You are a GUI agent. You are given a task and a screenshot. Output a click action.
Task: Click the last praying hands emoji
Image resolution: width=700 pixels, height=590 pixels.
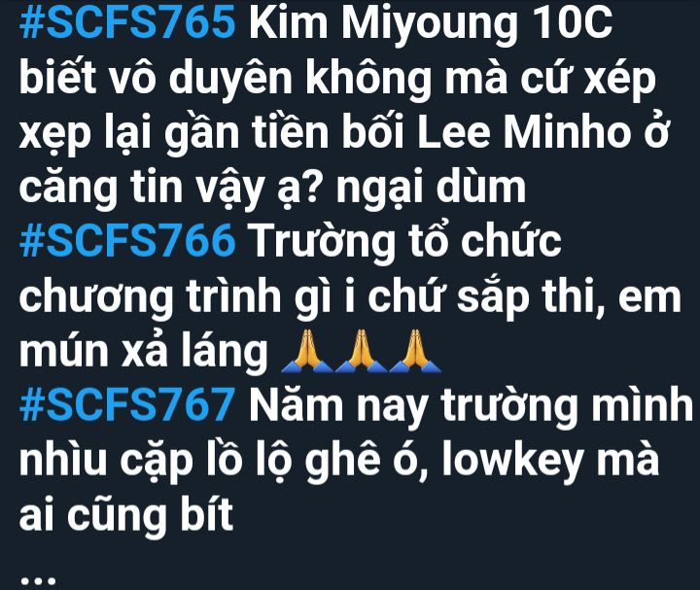coord(415,351)
